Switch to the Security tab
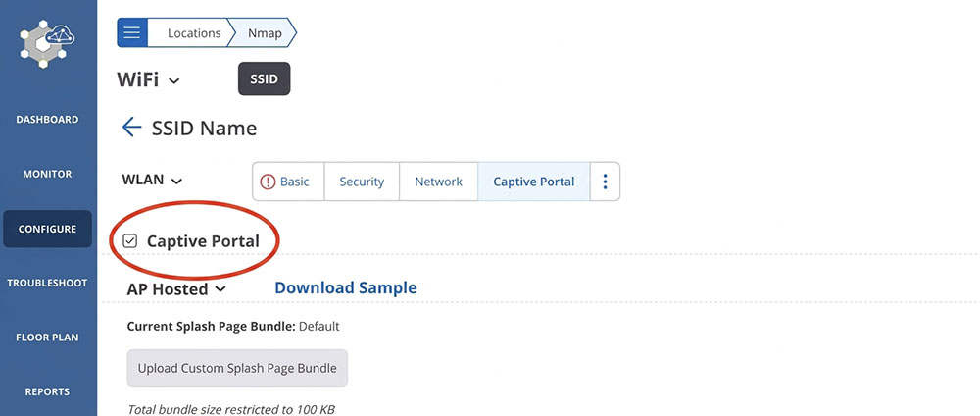 (x=362, y=182)
